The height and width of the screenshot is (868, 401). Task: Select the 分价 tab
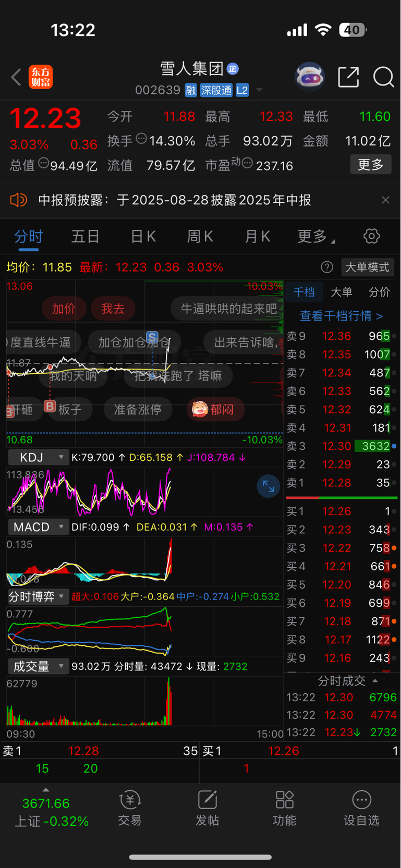(379, 292)
